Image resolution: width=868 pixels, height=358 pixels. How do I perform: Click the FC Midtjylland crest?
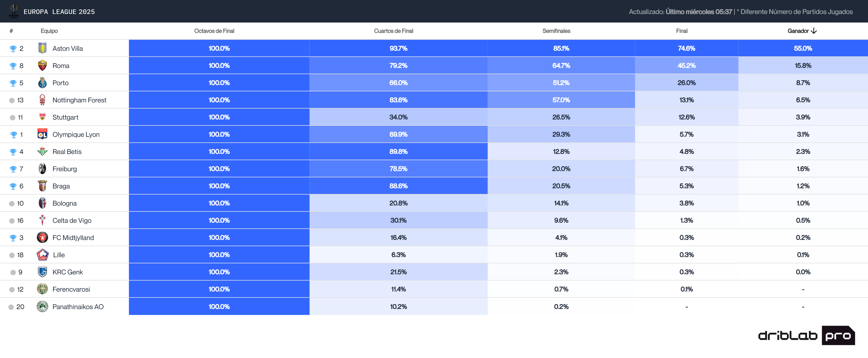click(x=42, y=237)
